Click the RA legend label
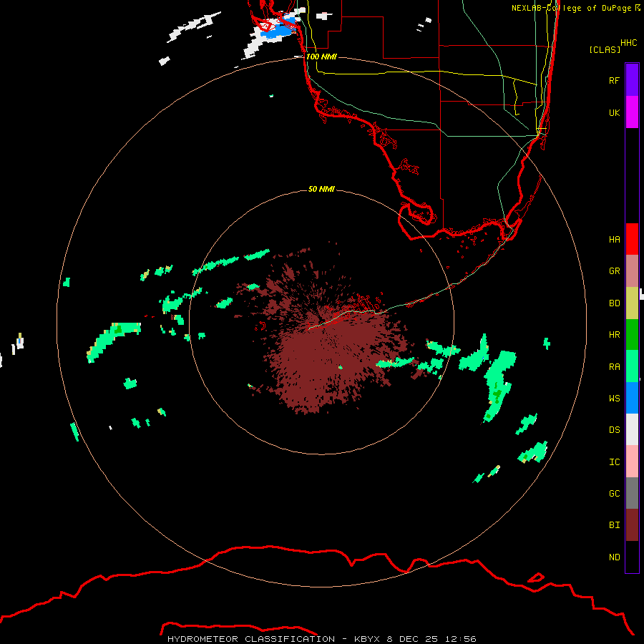The image size is (644, 644). coord(614,367)
